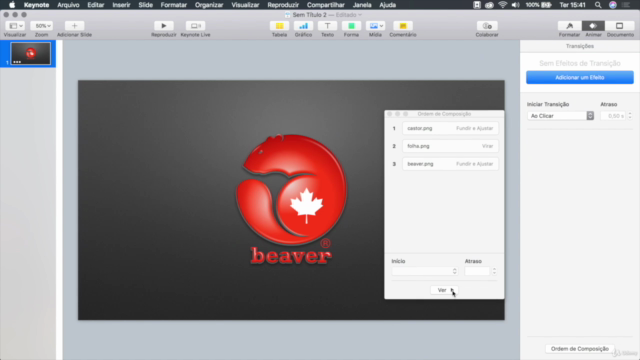640x360 pixels.
Task: Select castor.png build row
Action: tap(450, 128)
